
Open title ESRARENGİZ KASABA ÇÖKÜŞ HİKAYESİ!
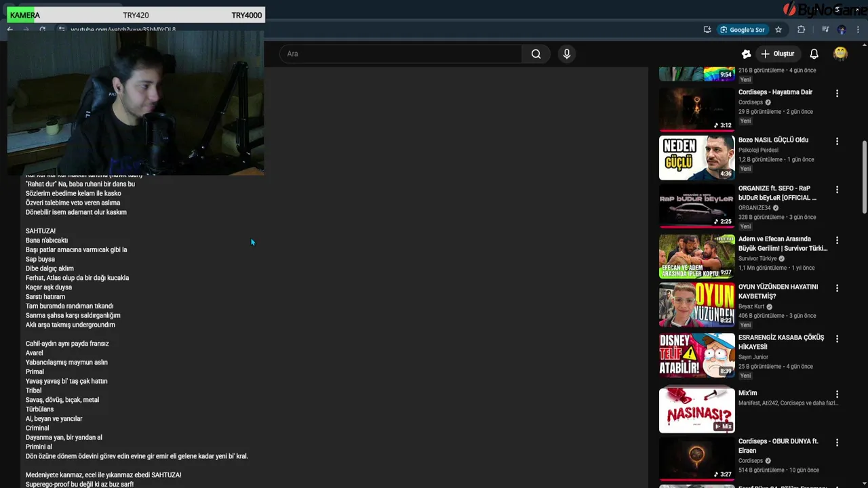pos(781,342)
